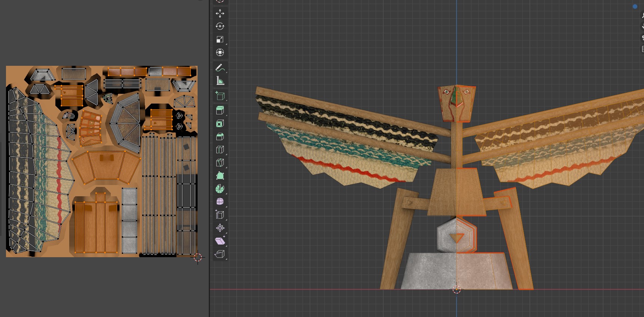644x317 pixels.
Task: Pick the Annotate pencil tool
Action: 220,68
